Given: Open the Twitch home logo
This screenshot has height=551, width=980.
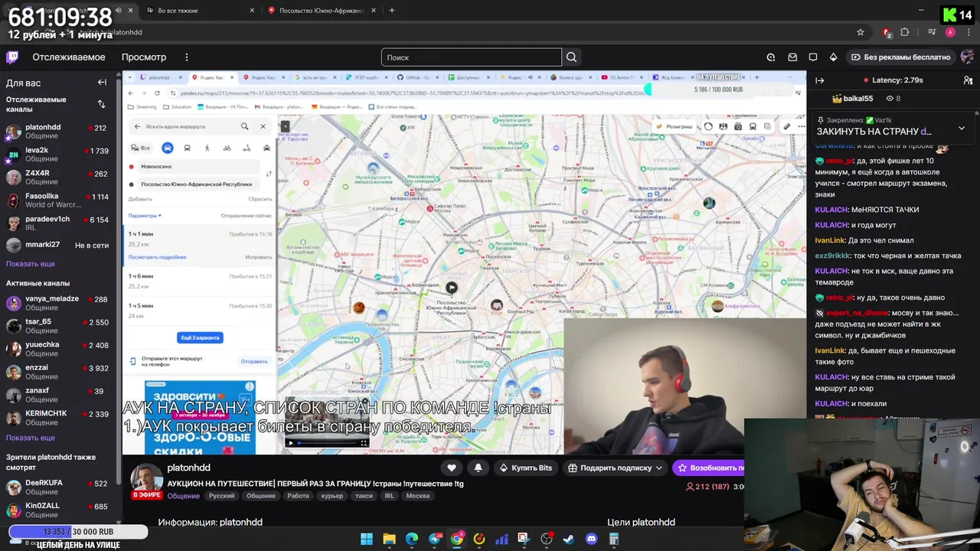Looking at the screenshot, I should tap(12, 57).
